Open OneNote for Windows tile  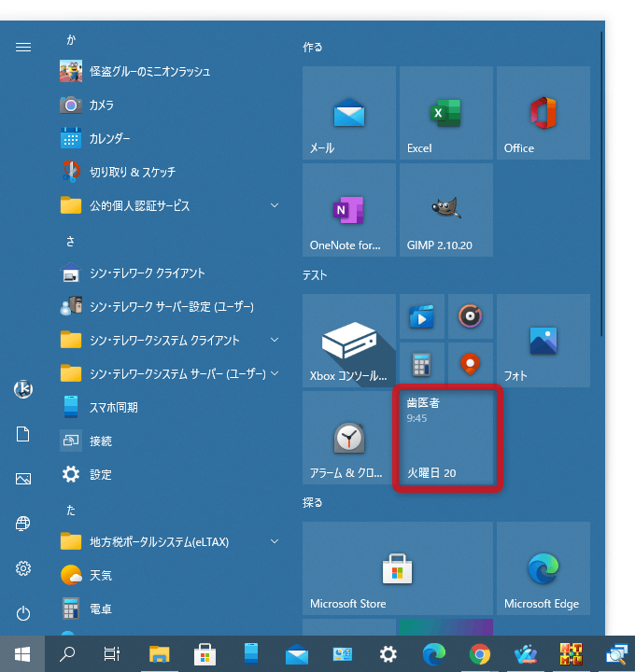tap(349, 210)
